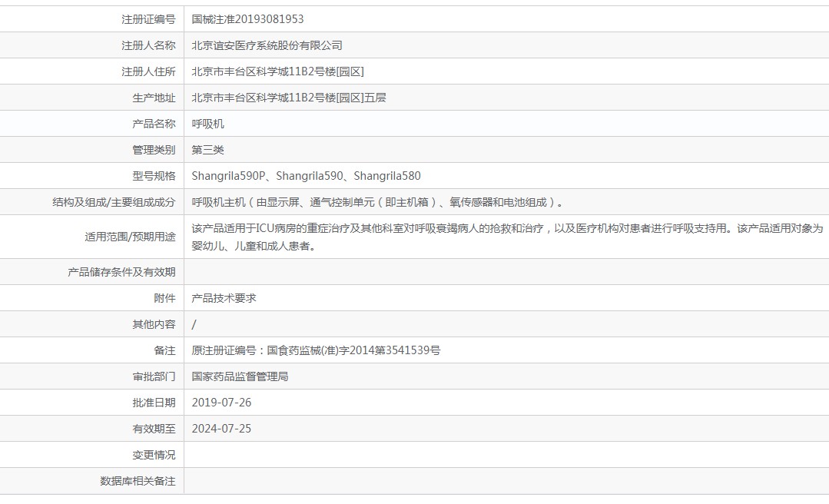Click the 产品名称 label
829x504 pixels.
[154, 124]
